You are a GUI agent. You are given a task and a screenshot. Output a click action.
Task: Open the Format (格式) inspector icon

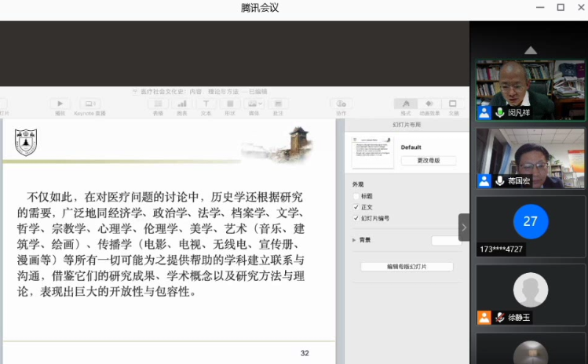[x=405, y=104]
